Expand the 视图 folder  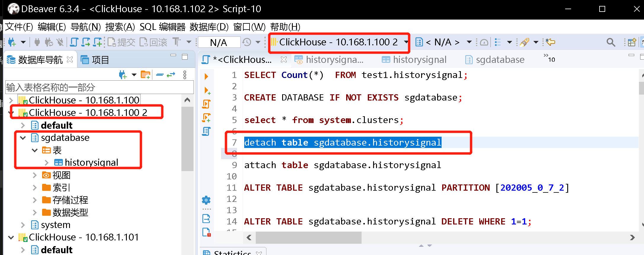tap(35, 175)
